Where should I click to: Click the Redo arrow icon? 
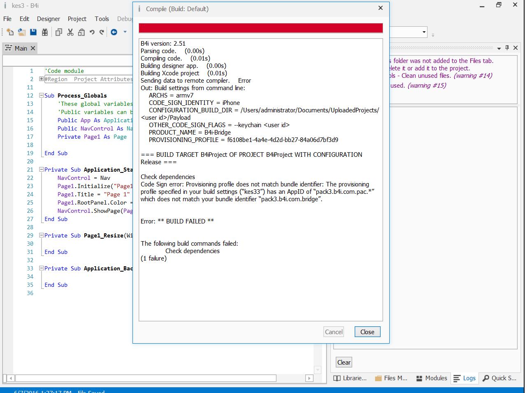point(102,32)
